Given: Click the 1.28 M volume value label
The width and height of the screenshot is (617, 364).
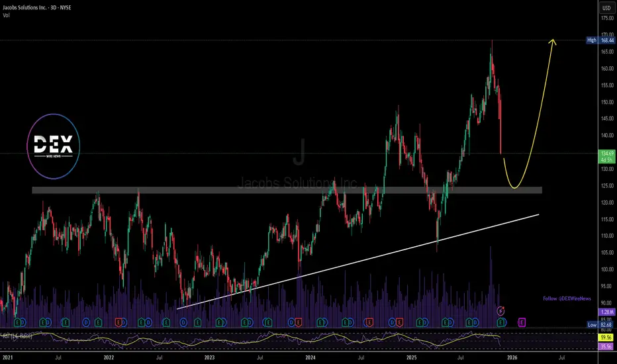Looking at the screenshot, I should (607, 312).
